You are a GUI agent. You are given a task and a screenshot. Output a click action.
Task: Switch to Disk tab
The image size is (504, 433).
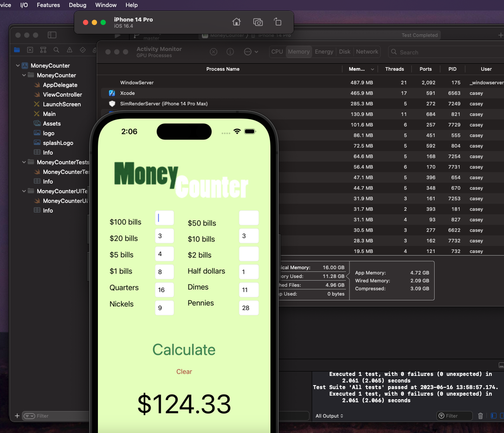[x=345, y=52]
